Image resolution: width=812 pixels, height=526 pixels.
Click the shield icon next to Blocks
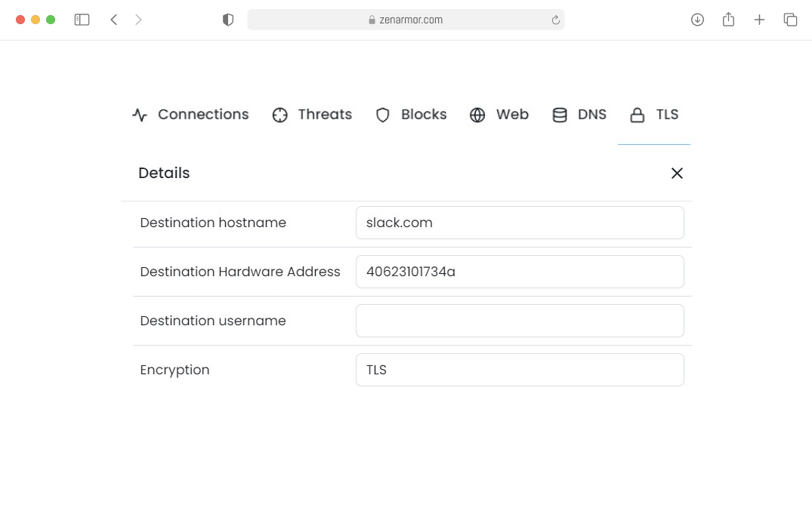[383, 115]
